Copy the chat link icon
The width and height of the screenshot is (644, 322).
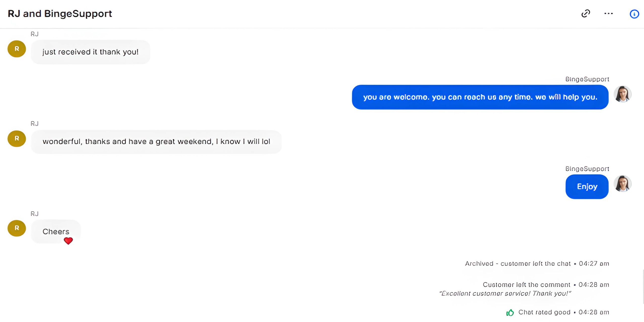click(586, 14)
